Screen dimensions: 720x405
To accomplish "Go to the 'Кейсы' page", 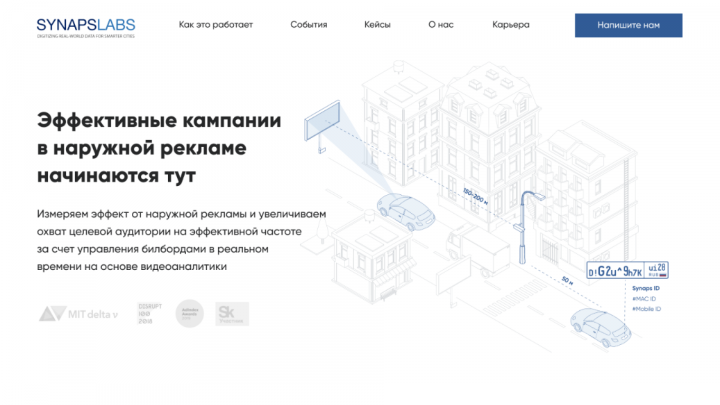I will (377, 25).
